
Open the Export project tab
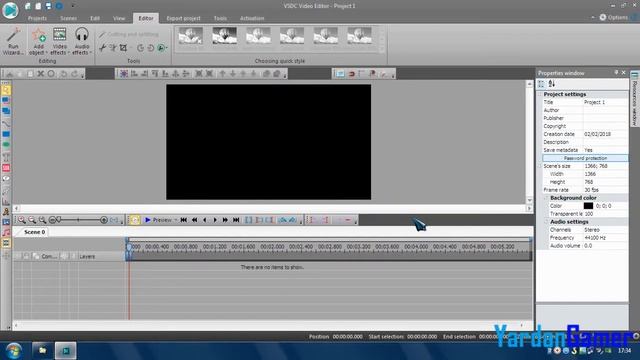183,18
